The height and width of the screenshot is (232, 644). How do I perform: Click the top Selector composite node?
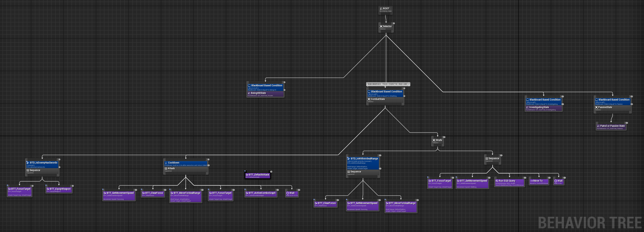click(x=386, y=27)
